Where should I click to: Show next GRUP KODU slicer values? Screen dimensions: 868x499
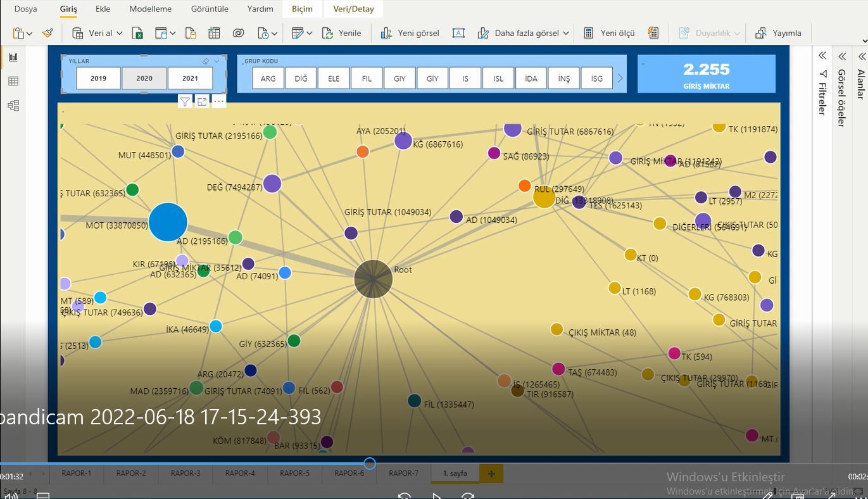(x=620, y=79)
